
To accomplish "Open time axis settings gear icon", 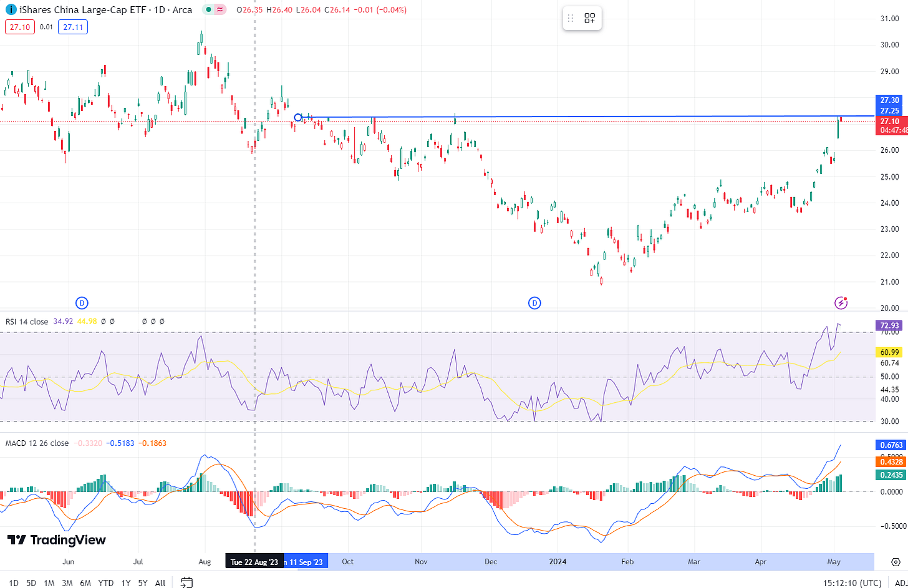I will (896, 562).
